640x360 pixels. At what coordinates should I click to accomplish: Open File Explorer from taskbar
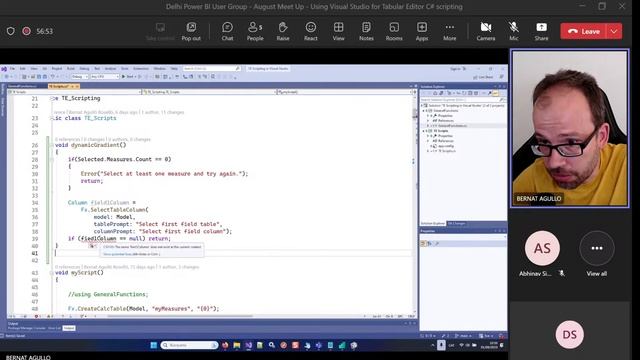pyautogui.click(x=237, y=345)
